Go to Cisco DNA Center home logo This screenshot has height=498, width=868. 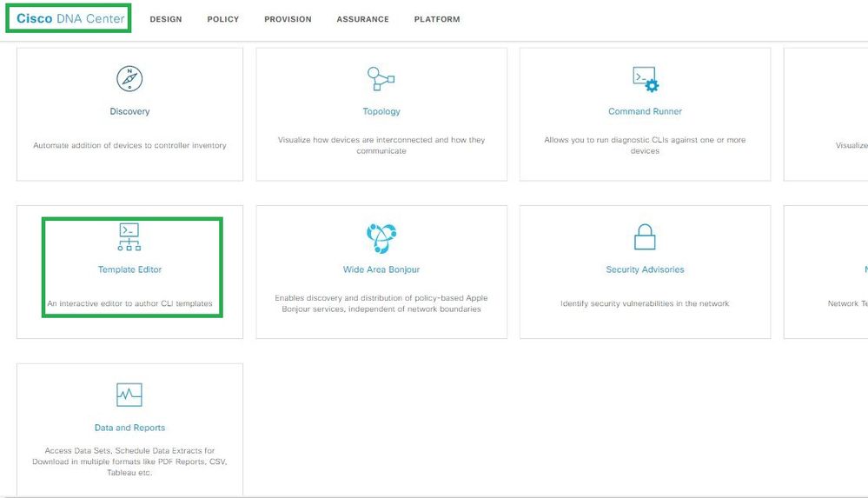click(70, 18)
